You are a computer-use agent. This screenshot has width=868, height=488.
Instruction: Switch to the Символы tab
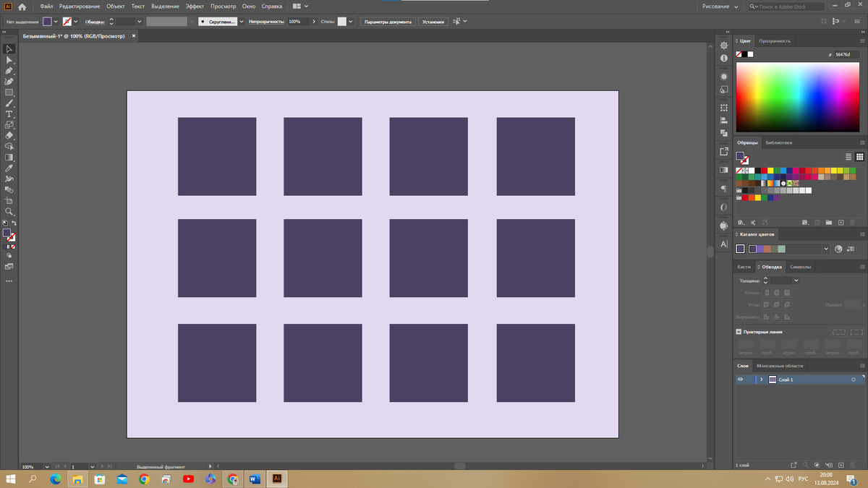[801, 267]
